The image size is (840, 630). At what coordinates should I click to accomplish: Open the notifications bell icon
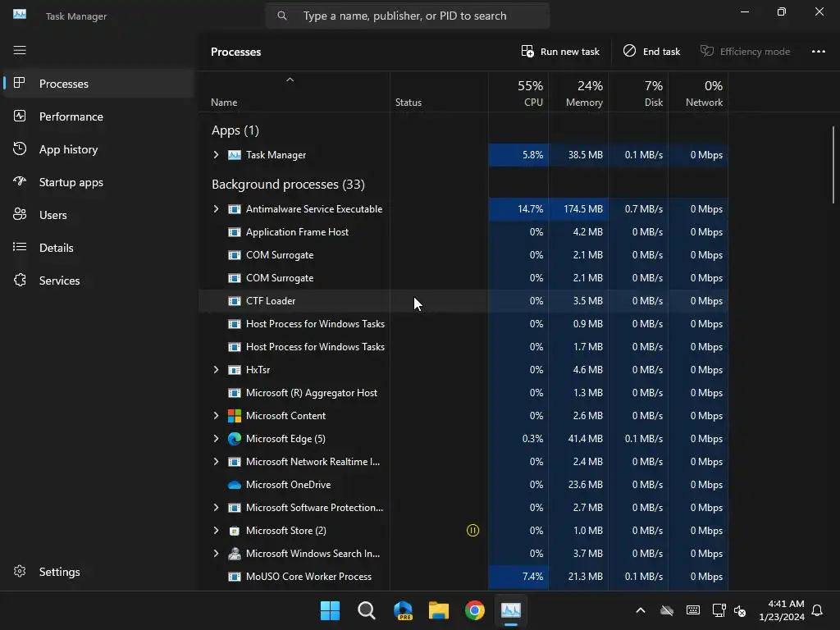tap(818, 610)
